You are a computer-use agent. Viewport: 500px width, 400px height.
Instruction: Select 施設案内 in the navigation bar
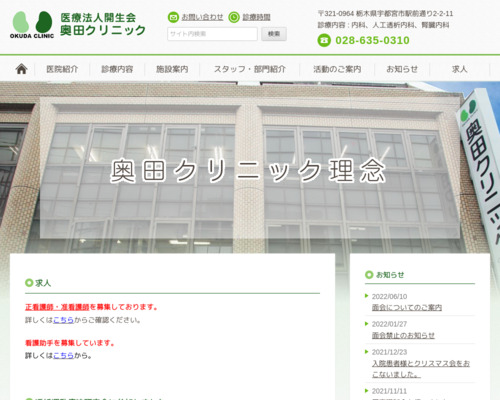tap(172, 69)
